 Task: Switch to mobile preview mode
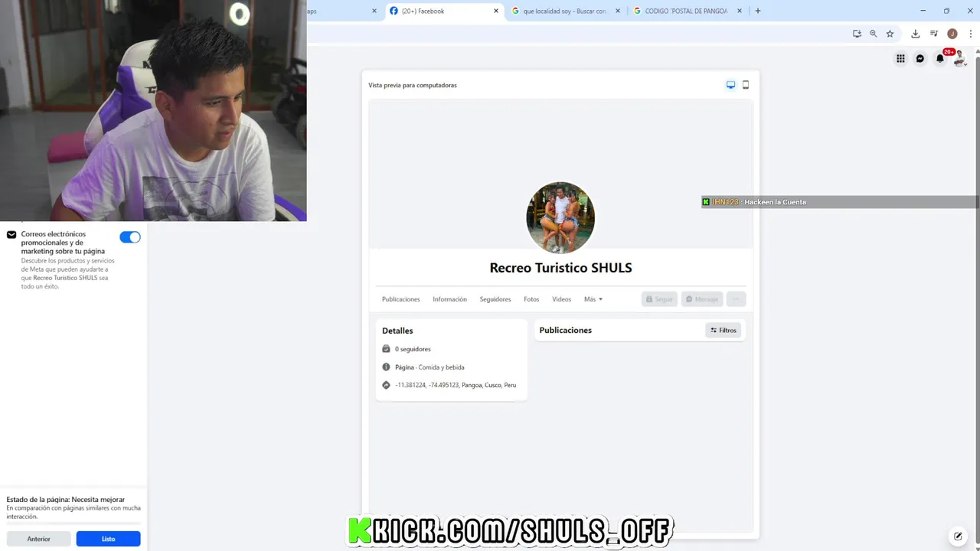(746, 85)
